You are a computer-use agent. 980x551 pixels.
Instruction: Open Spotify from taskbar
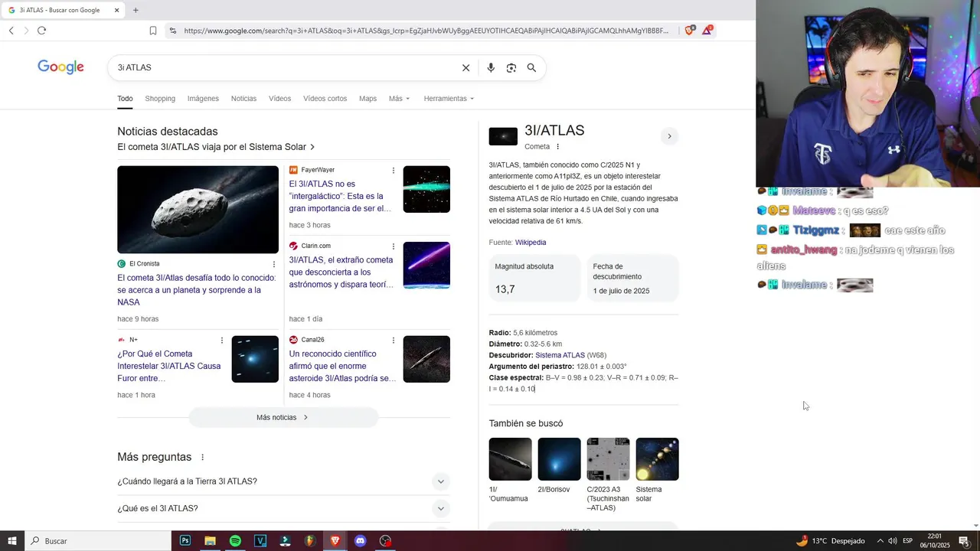235,541
